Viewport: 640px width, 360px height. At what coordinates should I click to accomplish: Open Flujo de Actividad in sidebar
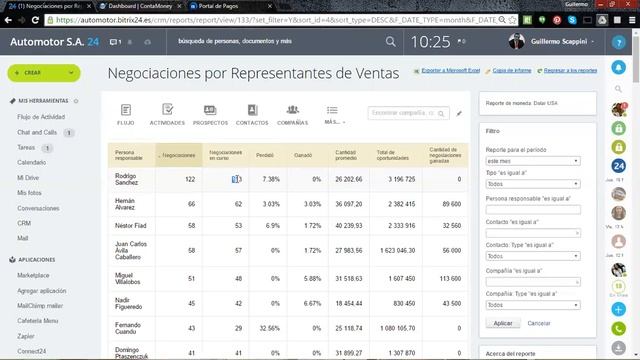pyautogui.click(x=41, y=117)
